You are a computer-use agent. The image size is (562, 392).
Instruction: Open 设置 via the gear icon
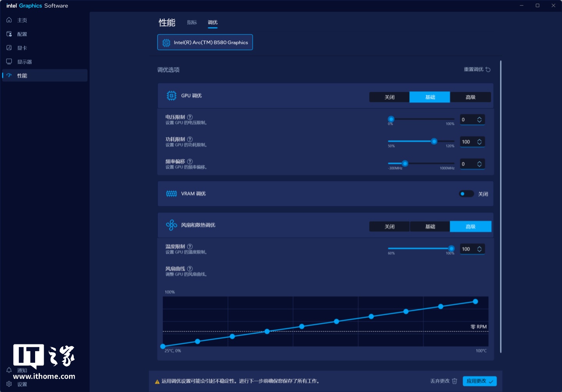(x=9, y=384)
